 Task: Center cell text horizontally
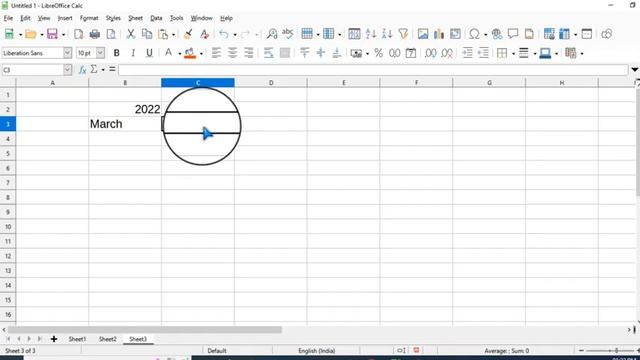point(233,53)
